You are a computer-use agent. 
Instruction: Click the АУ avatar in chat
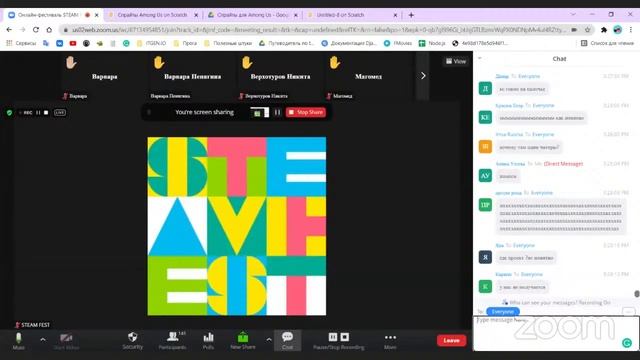pos(485,176)
